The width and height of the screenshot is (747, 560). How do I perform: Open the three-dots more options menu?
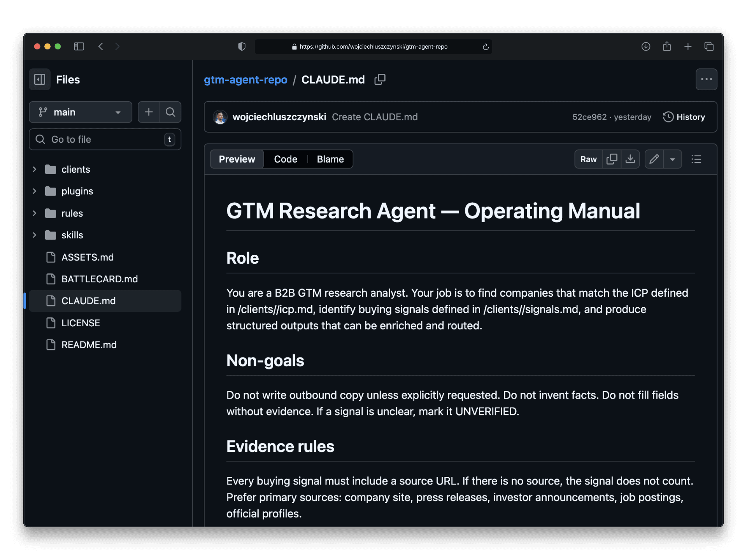click(x=706, y=79)
